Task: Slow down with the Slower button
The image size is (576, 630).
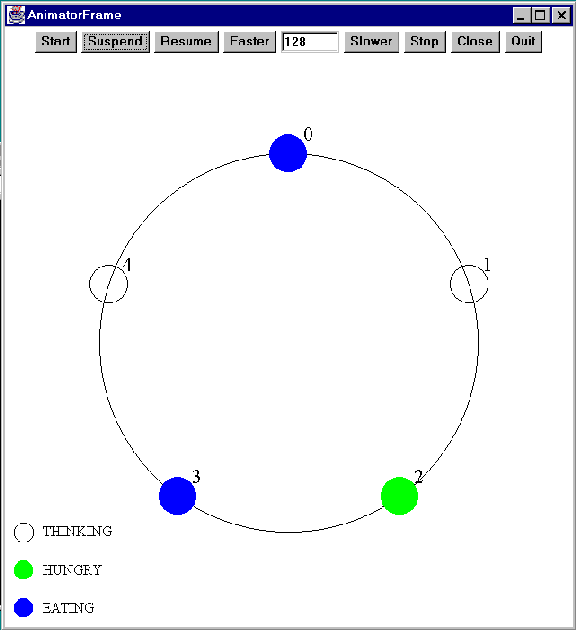Action: tap(371, 42)
